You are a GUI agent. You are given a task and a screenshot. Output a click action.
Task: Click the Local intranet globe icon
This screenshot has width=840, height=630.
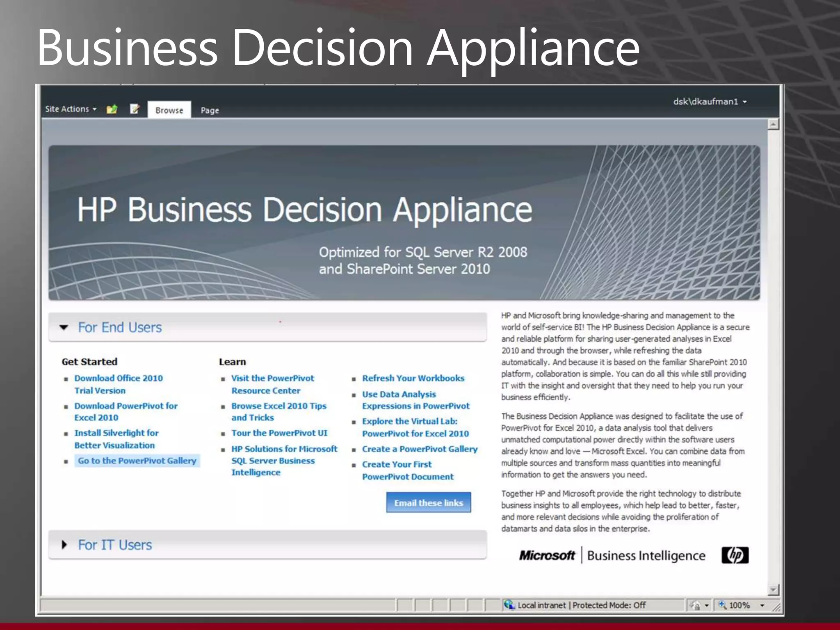click(509, 605)
